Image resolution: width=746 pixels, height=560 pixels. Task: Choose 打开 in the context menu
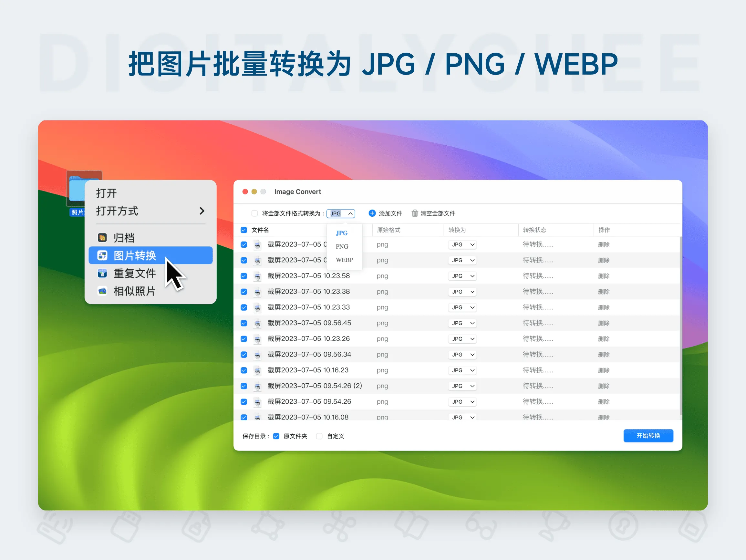pyautogui.click(x=106, y=193)
